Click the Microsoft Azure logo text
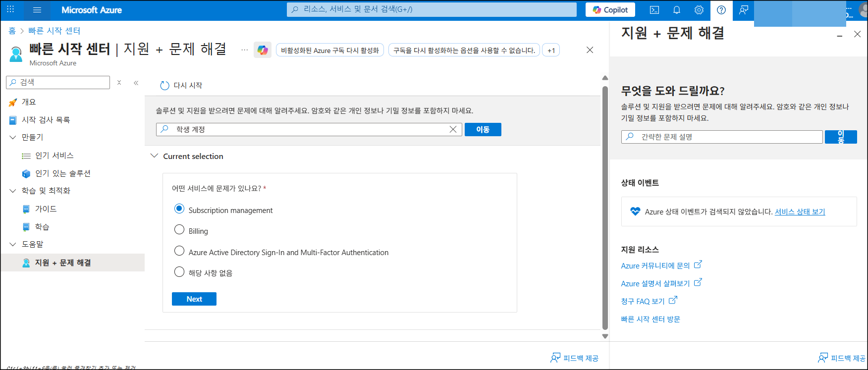The height and width of the screenshot is (370, 868). tap(92, 10)
